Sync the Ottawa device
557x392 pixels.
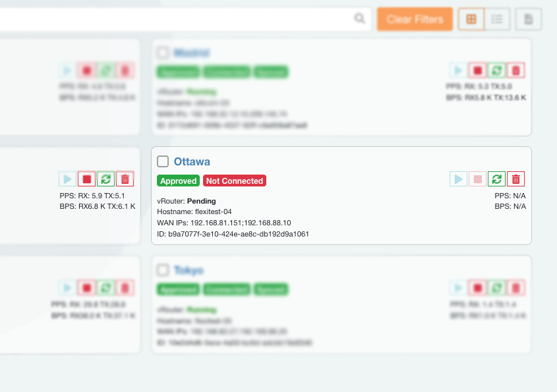497,179
